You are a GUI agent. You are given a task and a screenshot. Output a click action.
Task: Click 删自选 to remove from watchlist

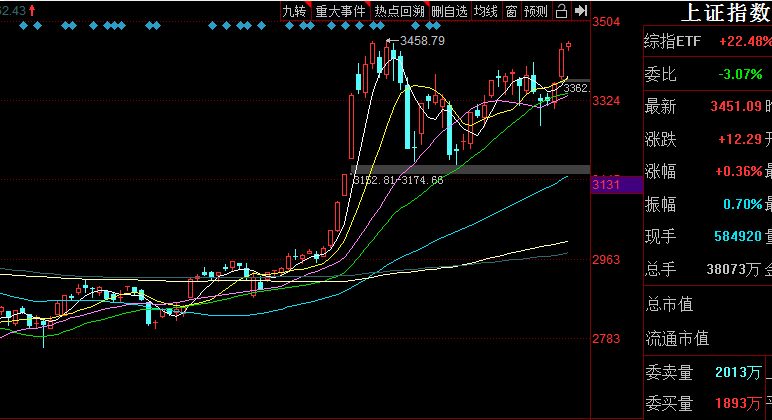450,11
